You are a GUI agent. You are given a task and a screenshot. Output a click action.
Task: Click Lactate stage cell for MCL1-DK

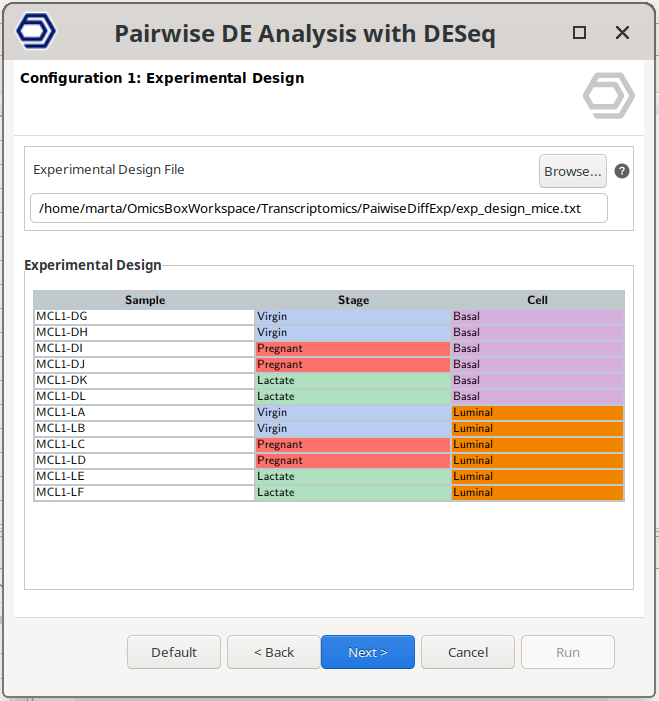coord(353,380)
